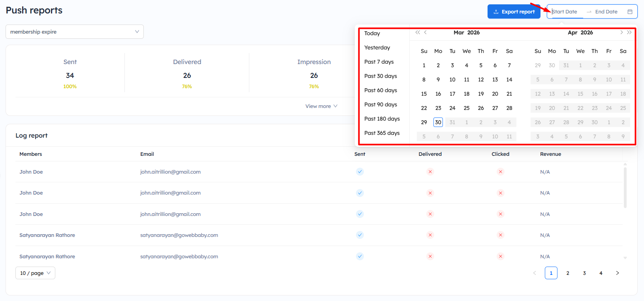Advance to next month using single-right arrow
This screenshot has width=644, height=301.
click(x=621, y=32)
